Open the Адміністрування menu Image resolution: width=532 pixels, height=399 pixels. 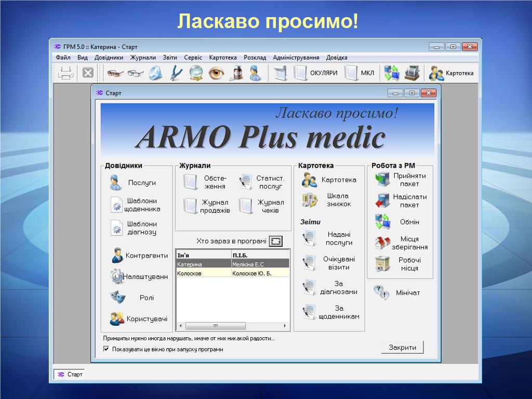296,58
